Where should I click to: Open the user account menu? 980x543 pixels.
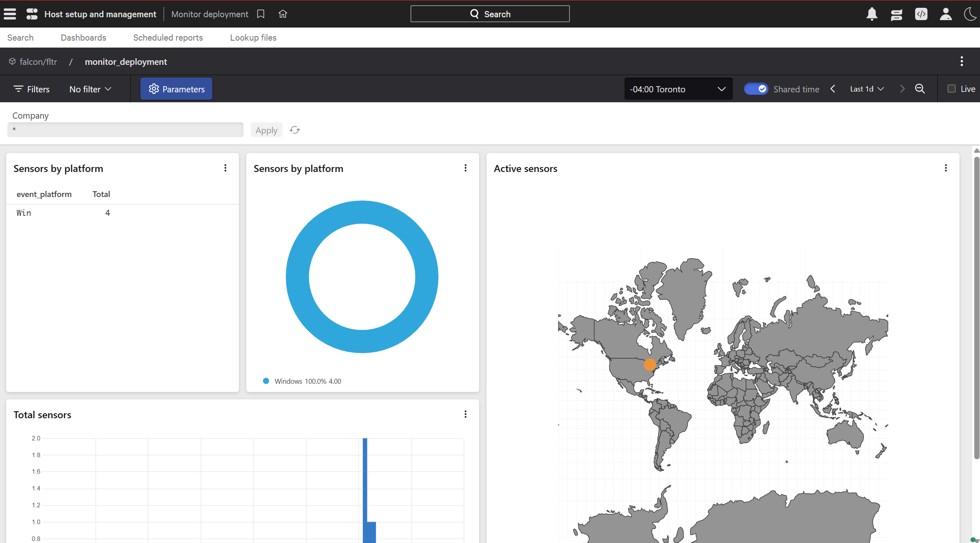pos(946,14)
